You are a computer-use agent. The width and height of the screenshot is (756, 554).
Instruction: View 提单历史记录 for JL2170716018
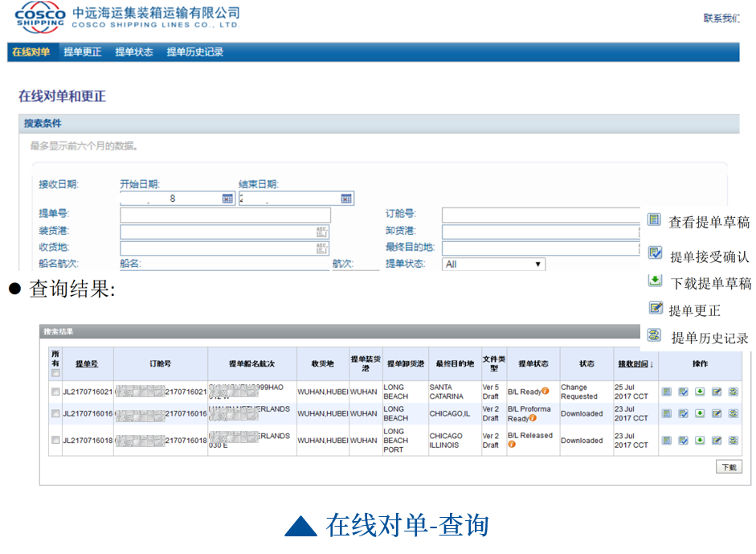(x=734, y=441)
